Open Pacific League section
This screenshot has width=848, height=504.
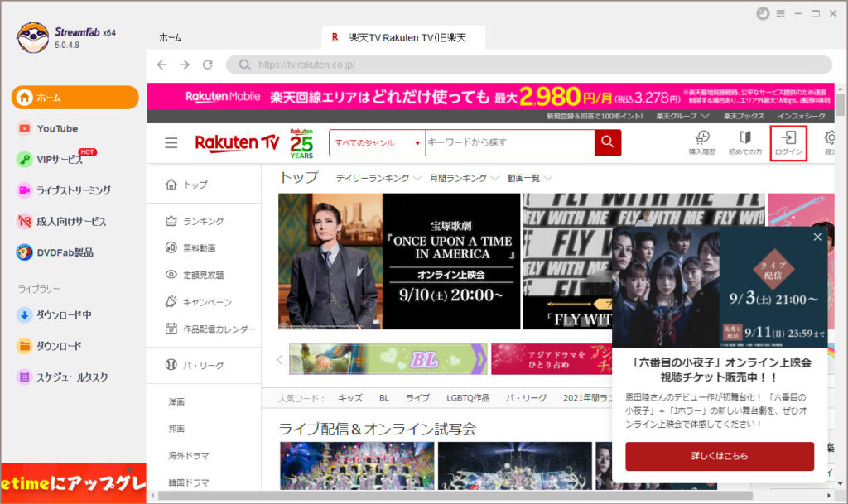click(x=195, y=365)
